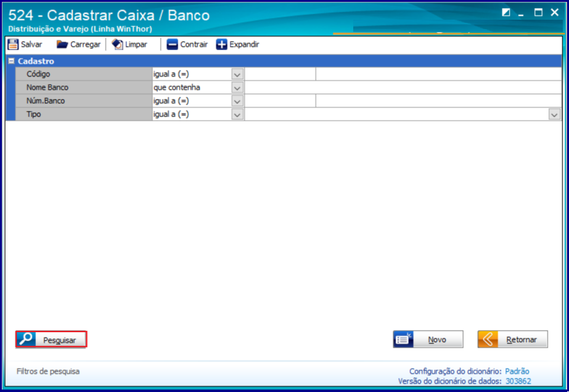The width and height of the screenshot is (569, 392).
Task: Click the Nome Banco text input field
Action: [403, 88]
